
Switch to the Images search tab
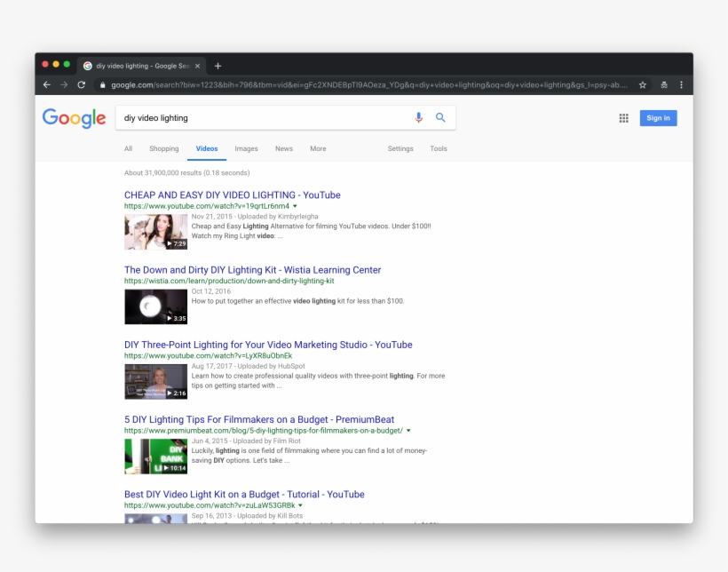[x=246, y=148]
